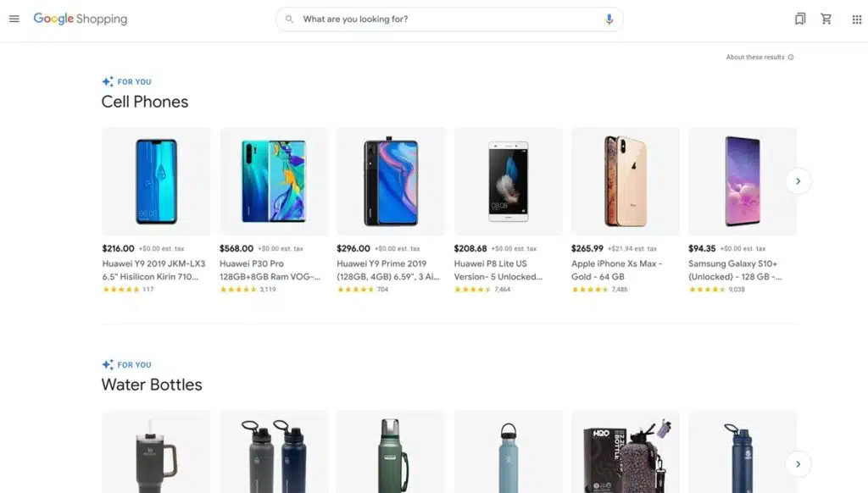Open the shopping cart
Screen dimensions: 868x493
pyautogui.click(x=826, y=18)
